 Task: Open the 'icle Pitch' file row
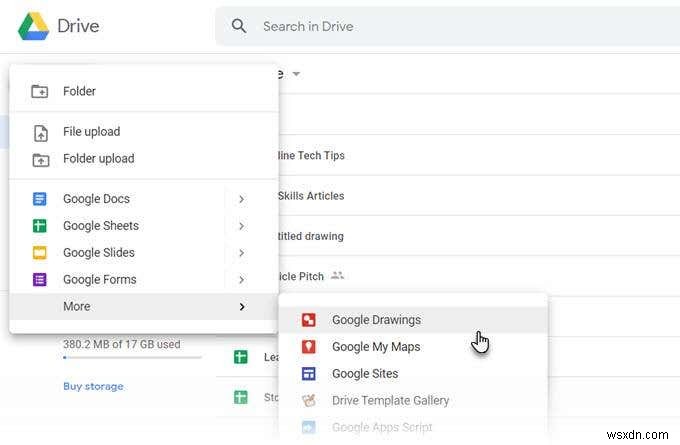pyautogui.click(x=479, y=276)
